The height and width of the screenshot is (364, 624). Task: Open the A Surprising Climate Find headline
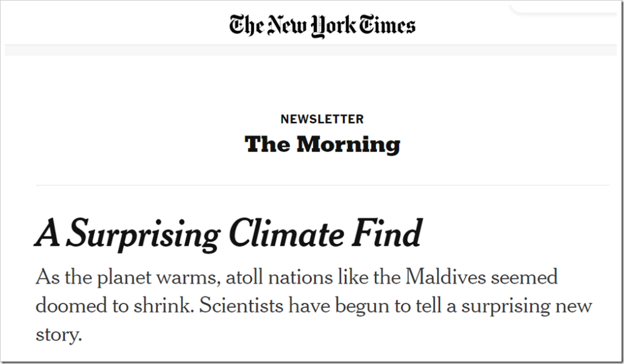tap(229, 234)
